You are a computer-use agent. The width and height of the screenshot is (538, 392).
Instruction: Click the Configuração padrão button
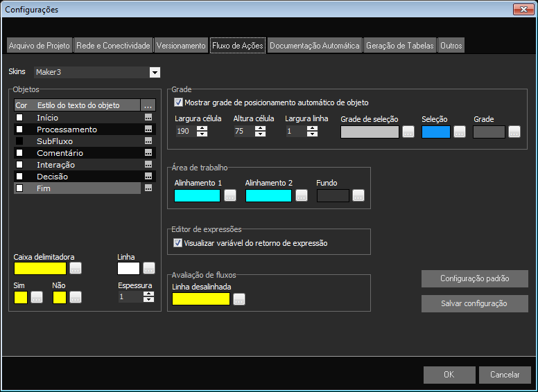(x=474, y=278)
